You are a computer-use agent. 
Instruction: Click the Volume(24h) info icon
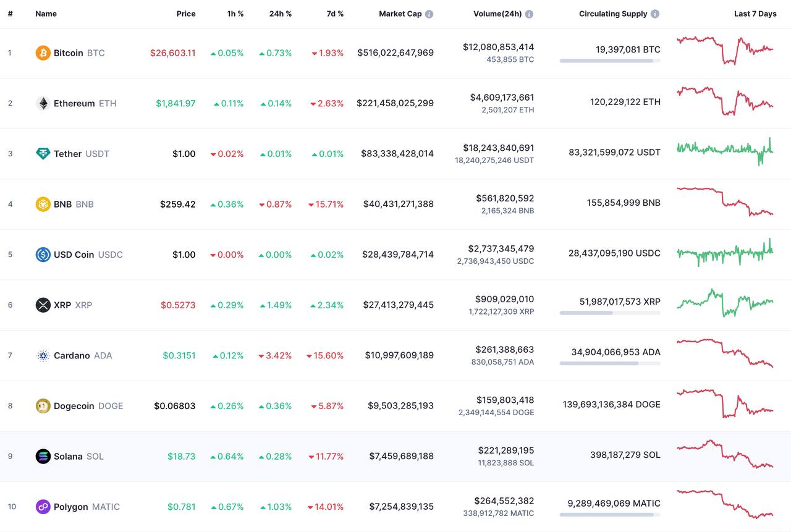(x=529, y=14)
